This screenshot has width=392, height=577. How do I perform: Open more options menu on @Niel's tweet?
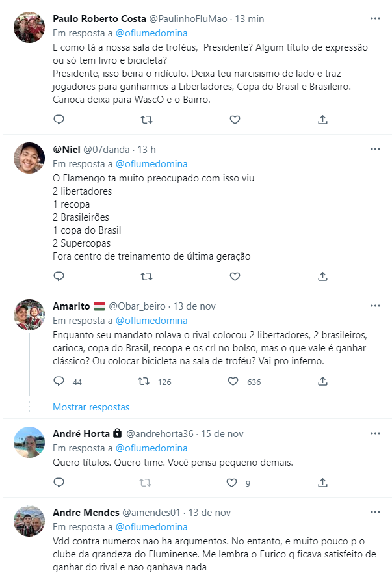click(375, 149)
